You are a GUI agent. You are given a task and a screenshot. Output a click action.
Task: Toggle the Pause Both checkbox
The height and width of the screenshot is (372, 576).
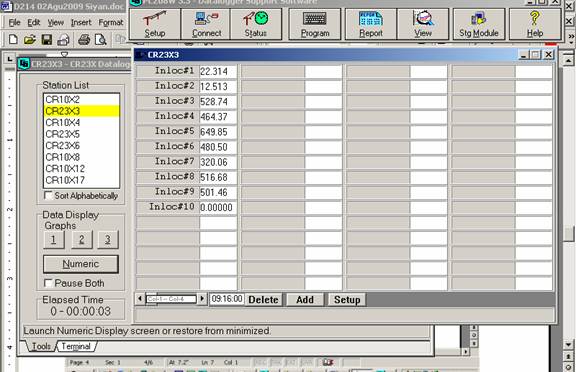(48, 283)
